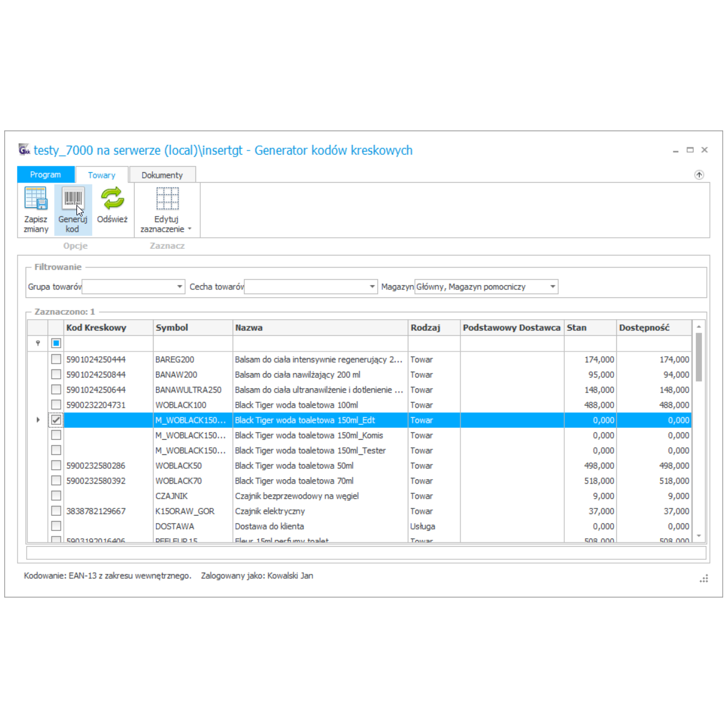
Task: Click the application logo in title bar
Action: point(24,150)
